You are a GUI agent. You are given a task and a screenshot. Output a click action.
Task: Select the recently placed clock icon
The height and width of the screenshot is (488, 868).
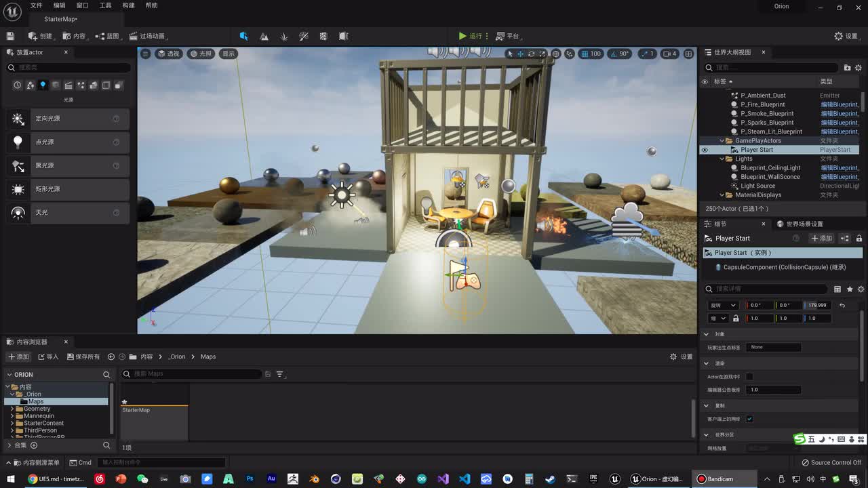tap(18, 85)
